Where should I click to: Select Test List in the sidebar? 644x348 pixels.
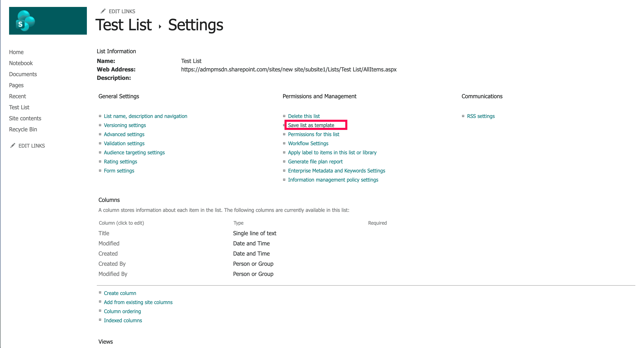[19, 107]
